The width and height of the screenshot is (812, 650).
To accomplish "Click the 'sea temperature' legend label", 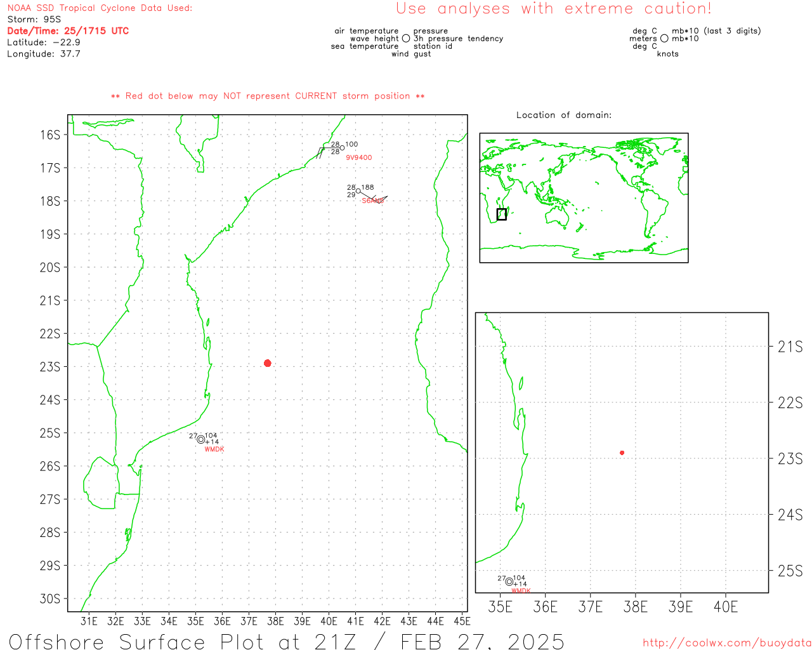I will tap(365, 46).
